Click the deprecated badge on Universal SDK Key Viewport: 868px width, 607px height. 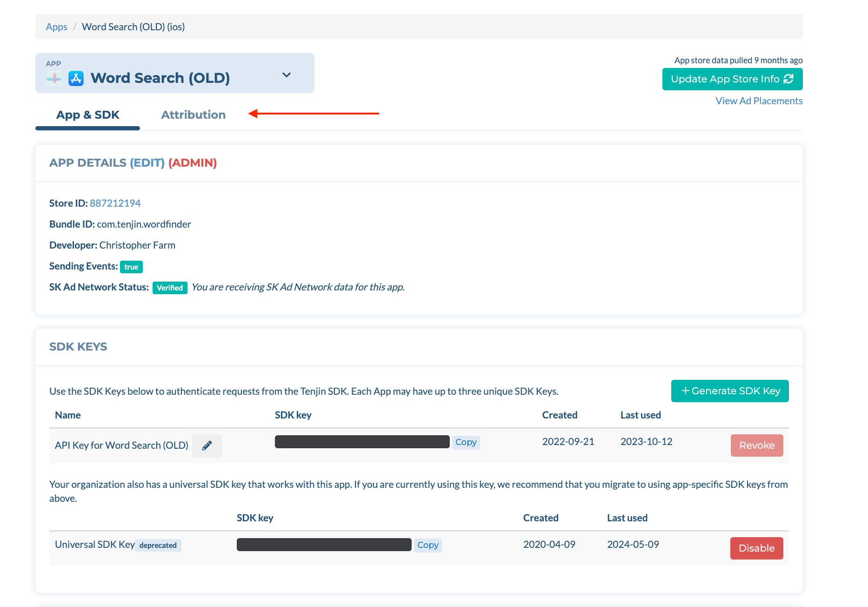pyautogui.click(x=158, y=545)
